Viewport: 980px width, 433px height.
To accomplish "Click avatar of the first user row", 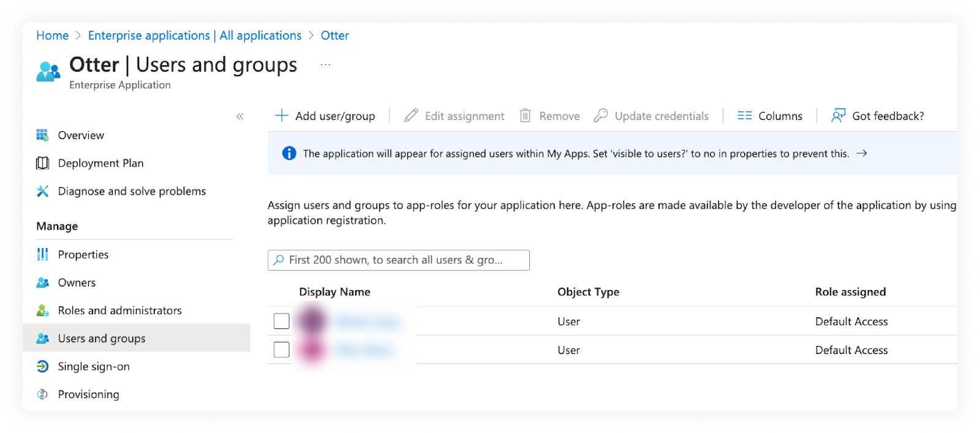I will 312,321.
